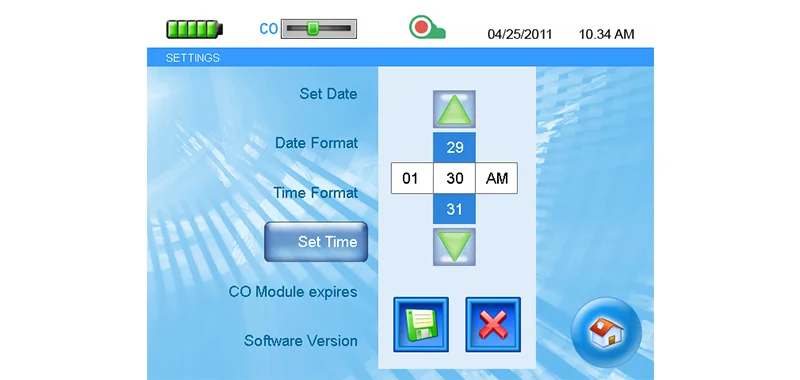
Task: Open the Date Format option
Action: coord(316,143)
